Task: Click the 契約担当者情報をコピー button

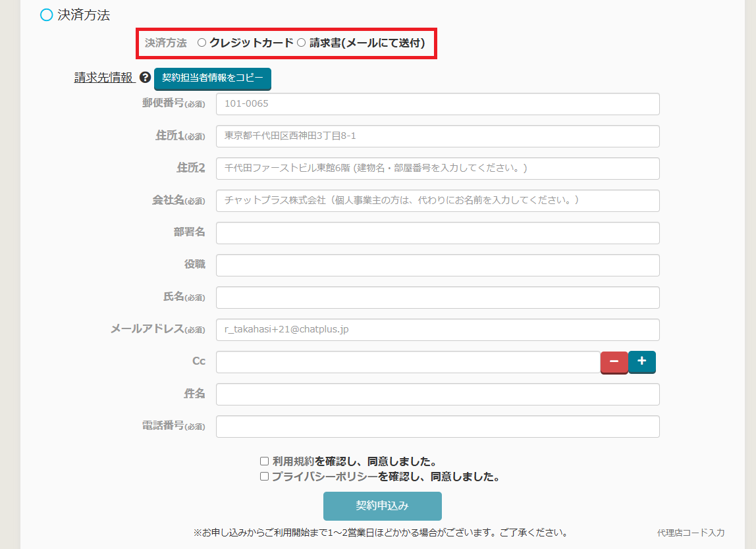Action: pos(212,78)
